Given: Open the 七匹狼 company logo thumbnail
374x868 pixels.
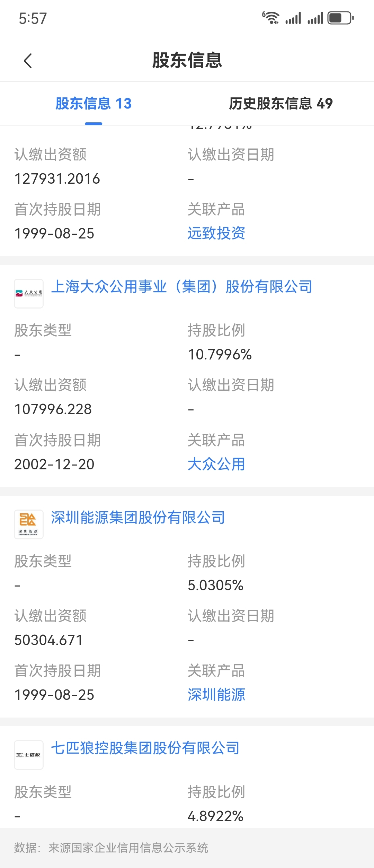Looking at the screenshot, I should point(29,755).
